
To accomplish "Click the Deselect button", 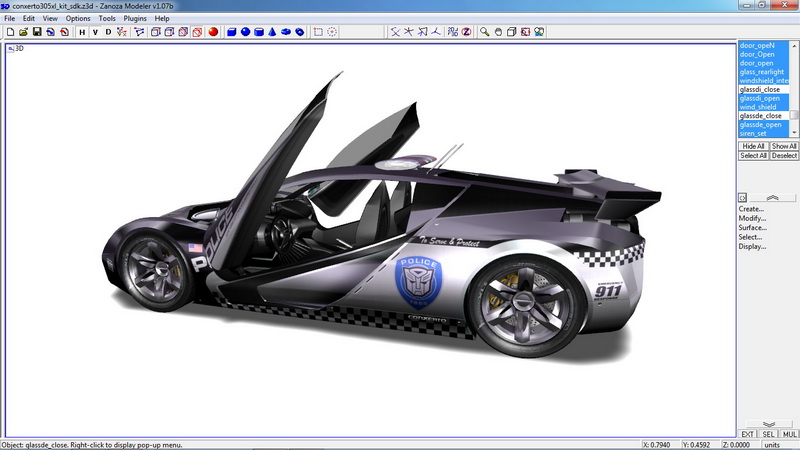I will point(784,156).
